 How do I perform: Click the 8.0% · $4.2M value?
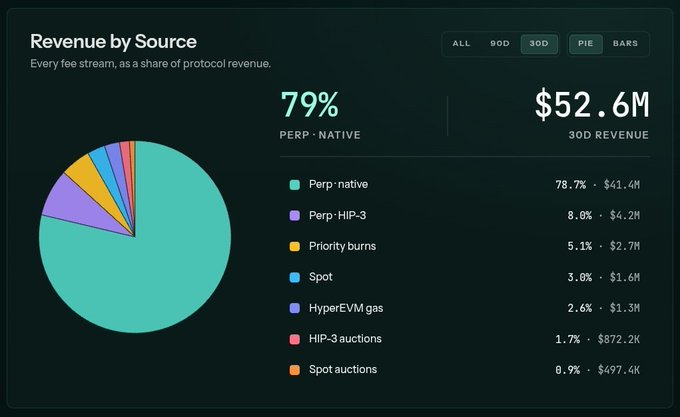[x=603, y=215]
